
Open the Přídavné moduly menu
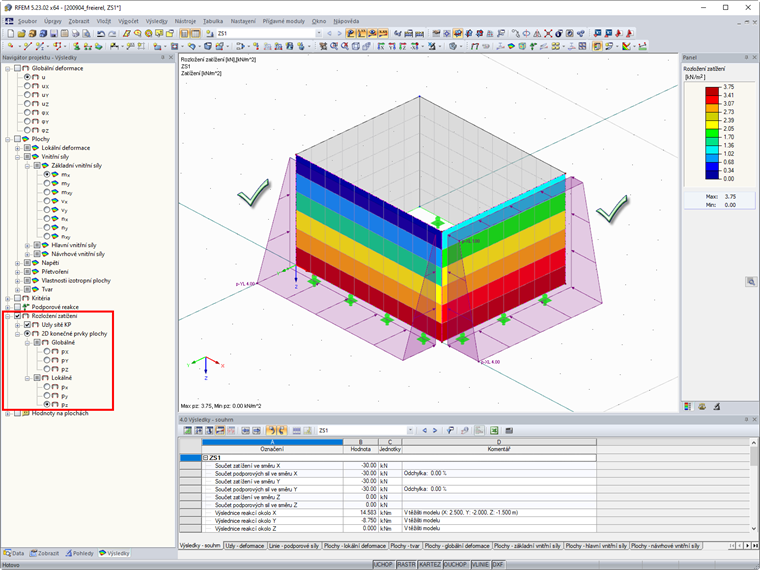click(x=284, y=21)
